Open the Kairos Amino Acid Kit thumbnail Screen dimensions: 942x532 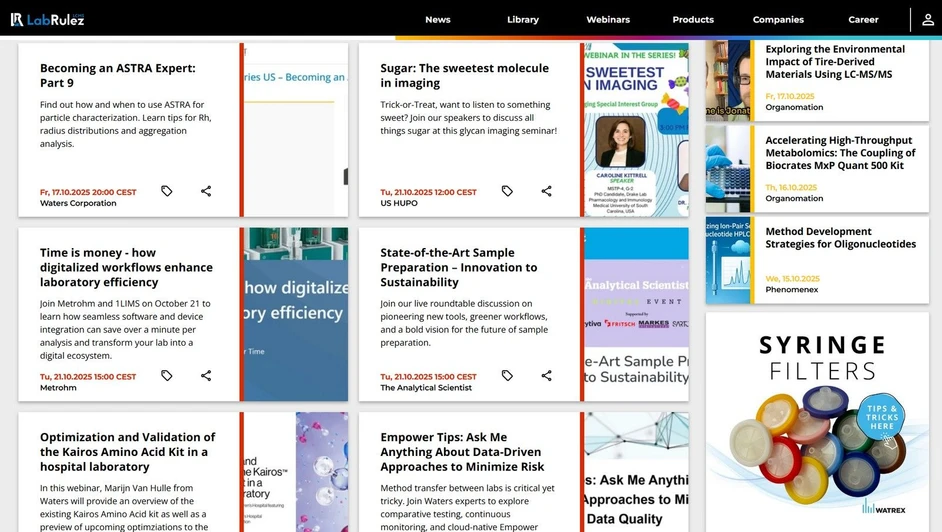coord(296,472)
